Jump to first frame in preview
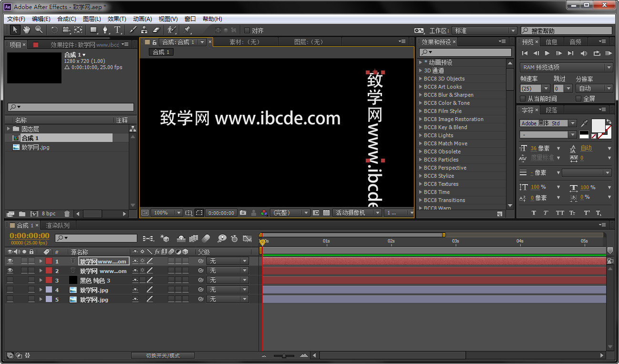This screenshot has width=619, height=364. 525,53
